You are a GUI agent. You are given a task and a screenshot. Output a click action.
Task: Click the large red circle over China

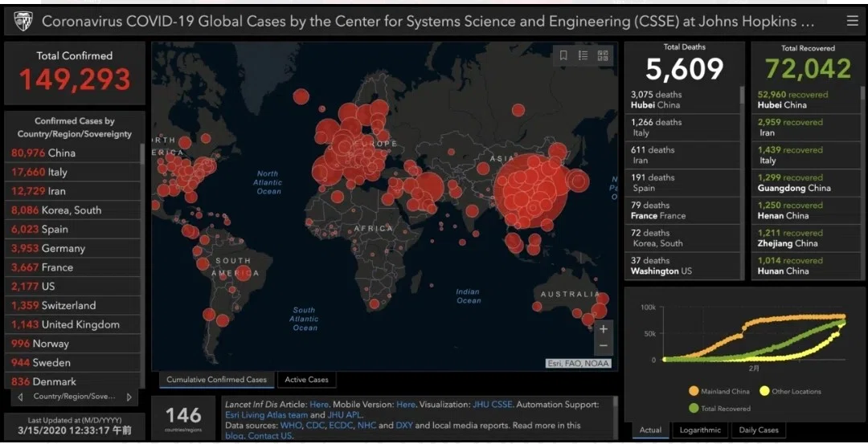point(530,192)
